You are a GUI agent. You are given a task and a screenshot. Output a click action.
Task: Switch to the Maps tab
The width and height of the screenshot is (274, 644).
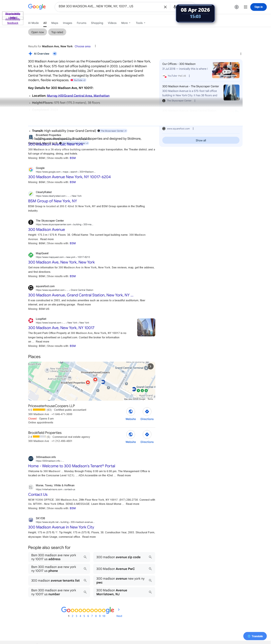click(x=55, y=23)
